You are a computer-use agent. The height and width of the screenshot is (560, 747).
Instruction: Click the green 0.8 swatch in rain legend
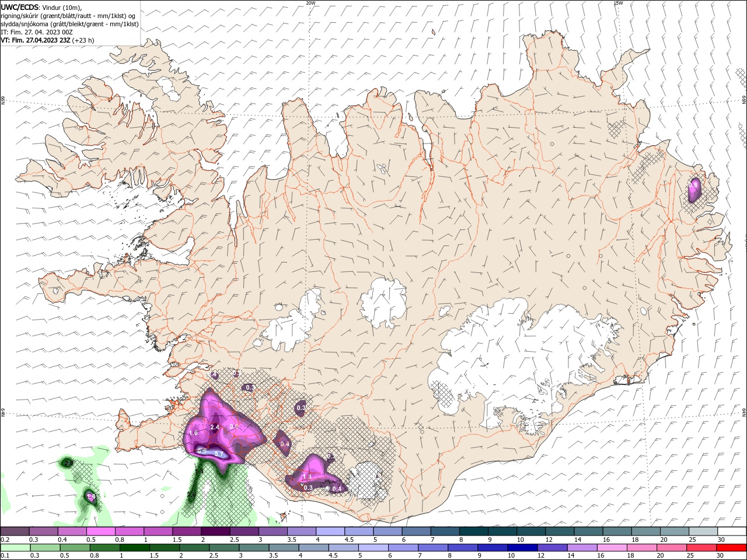pos(105,548)
